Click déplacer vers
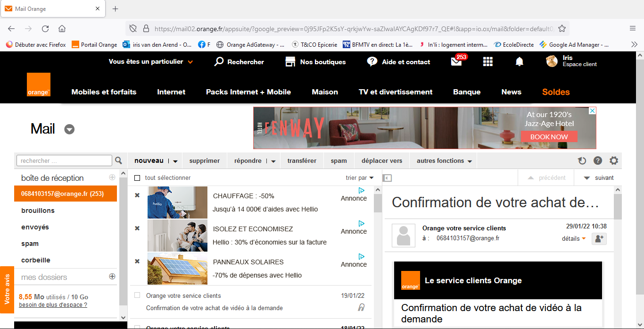 point(382,161)
